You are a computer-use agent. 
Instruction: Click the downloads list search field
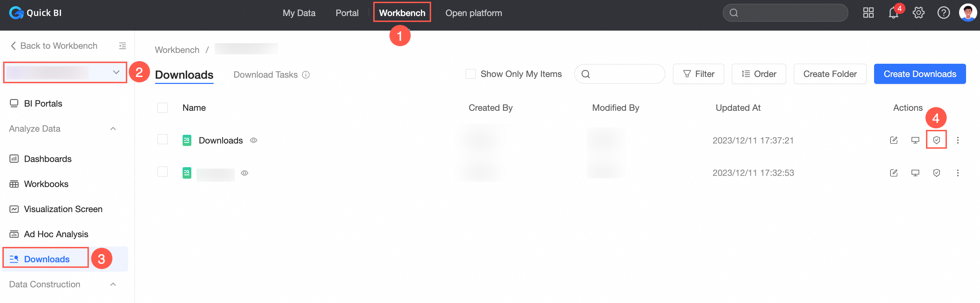[619, 74]
